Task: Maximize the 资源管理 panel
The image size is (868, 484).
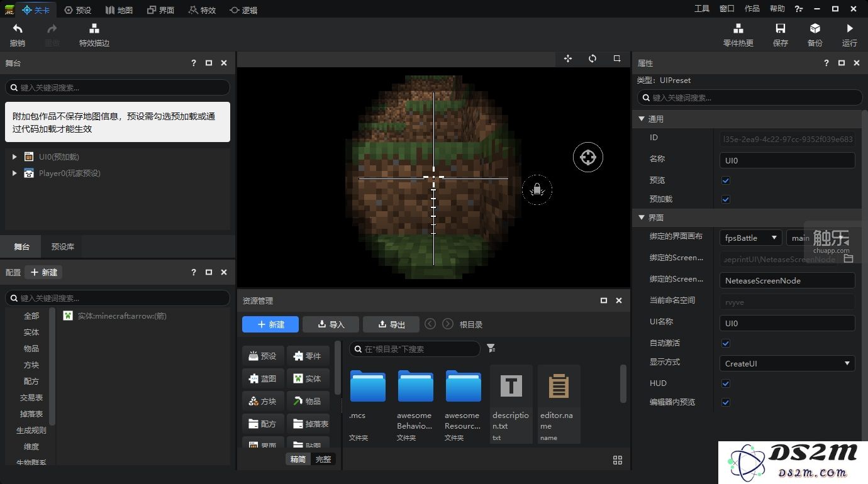Action: pyautogui.click(x=604, y=300)
